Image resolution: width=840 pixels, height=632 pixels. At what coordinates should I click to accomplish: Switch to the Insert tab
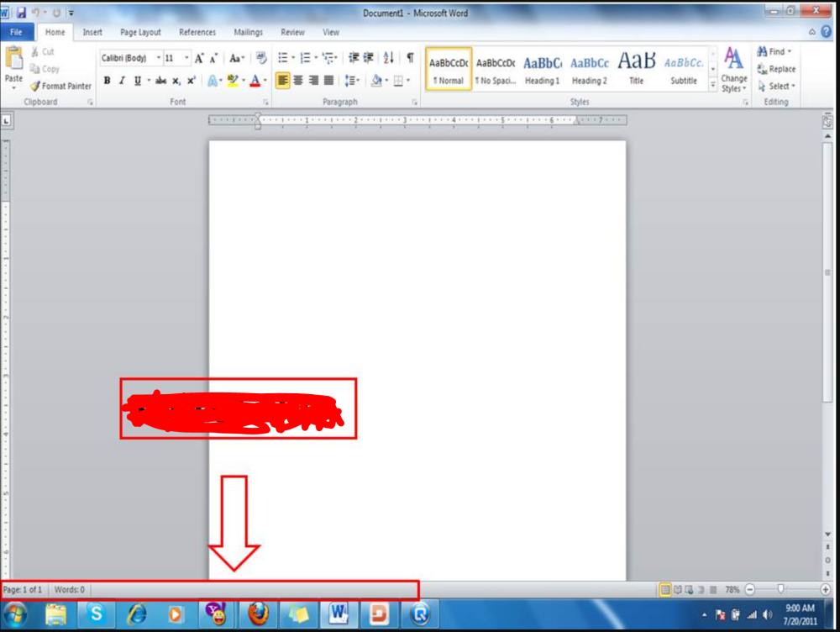(92, 32)
